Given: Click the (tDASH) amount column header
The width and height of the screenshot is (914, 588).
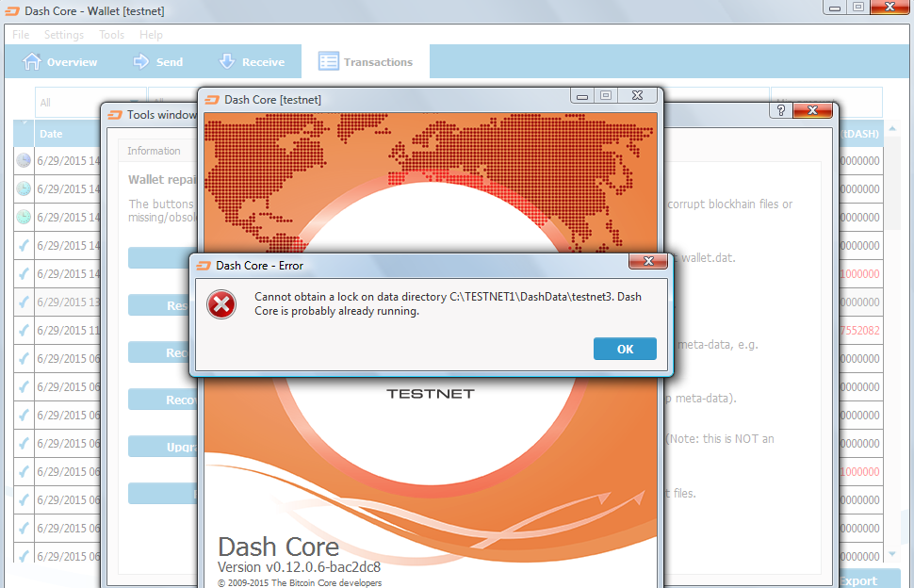Looking at the screenshot, I should coord(861,134).
